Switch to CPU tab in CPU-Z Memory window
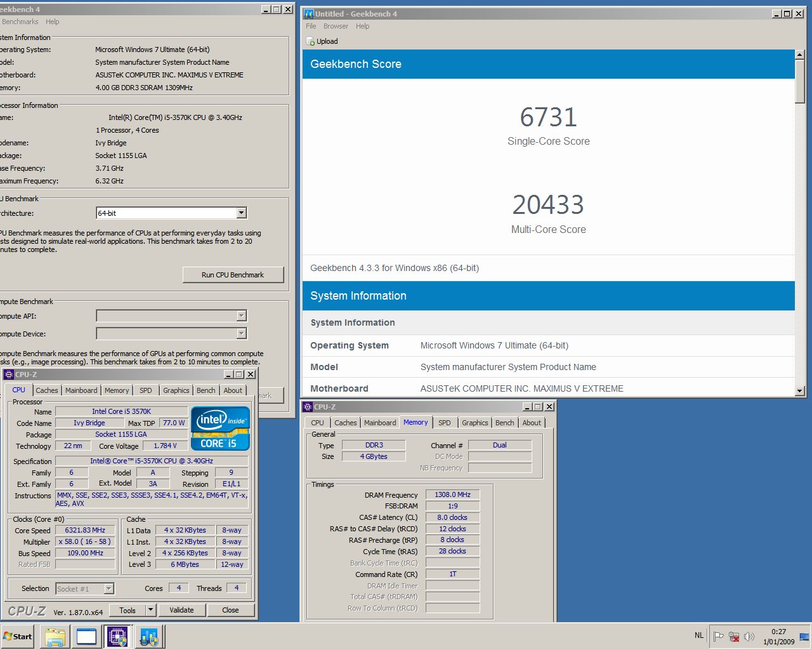This screenshot has width=812, height=650. pyautogui.click(x=318, y=423)
